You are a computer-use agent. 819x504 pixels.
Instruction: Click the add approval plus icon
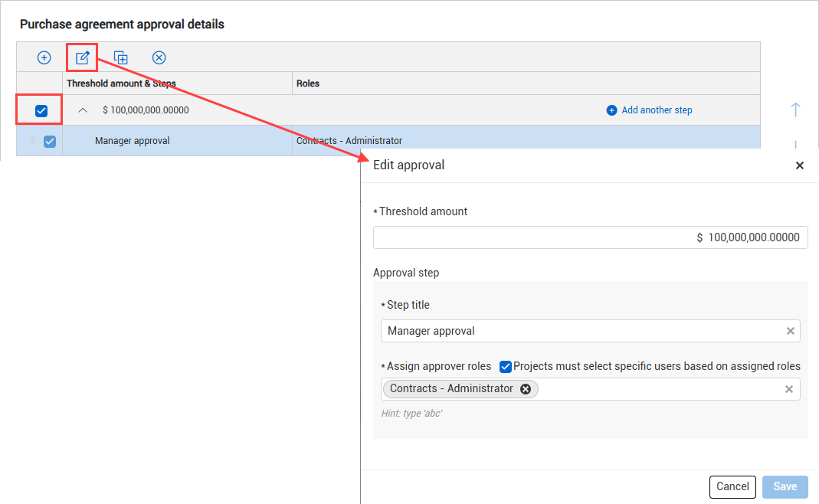point(44,57)
